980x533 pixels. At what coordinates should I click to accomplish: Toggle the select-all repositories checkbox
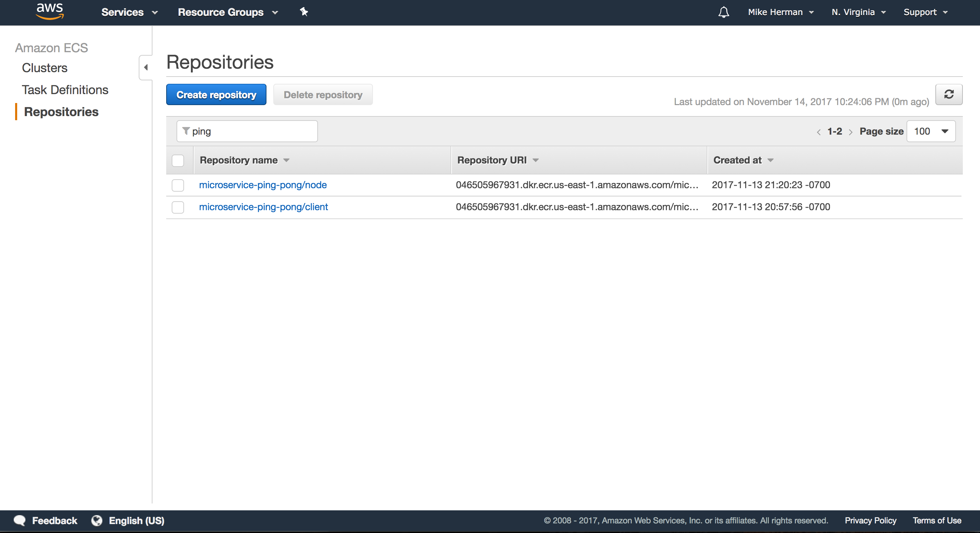pos(178,160)
